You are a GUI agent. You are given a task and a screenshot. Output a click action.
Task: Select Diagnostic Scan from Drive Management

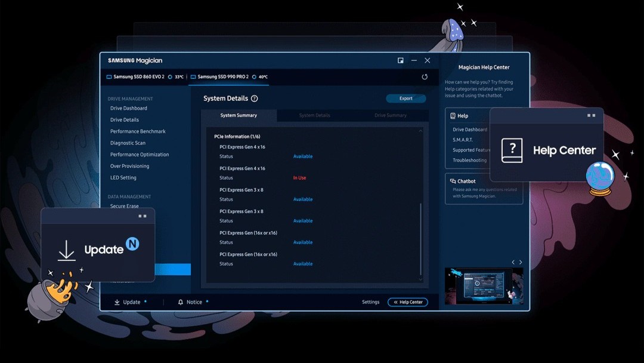[x=128, y=143]
